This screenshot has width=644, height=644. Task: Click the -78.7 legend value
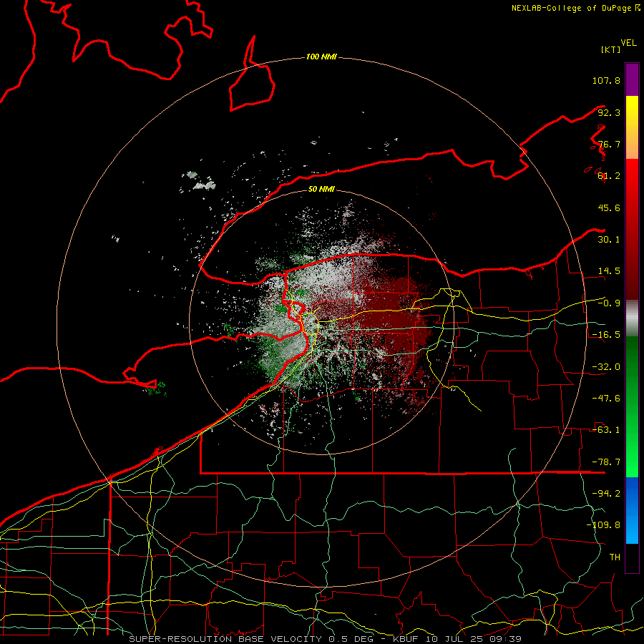[606, 462]
